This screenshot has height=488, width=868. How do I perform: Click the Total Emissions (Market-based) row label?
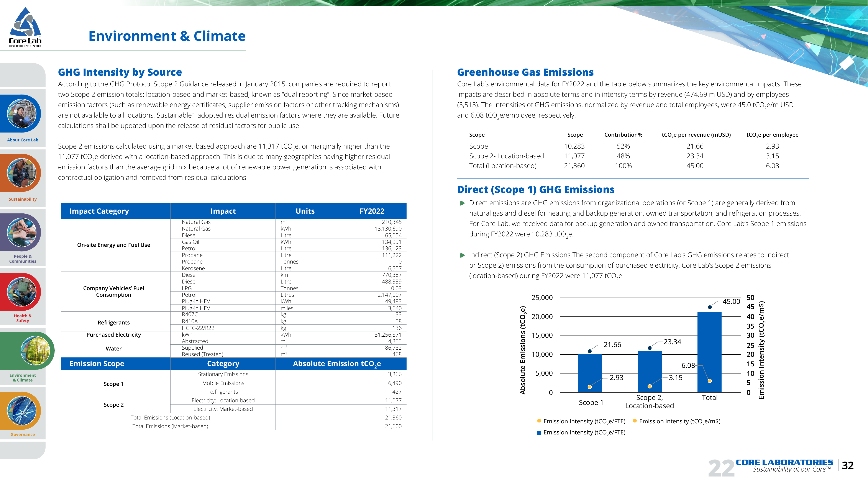170,426
